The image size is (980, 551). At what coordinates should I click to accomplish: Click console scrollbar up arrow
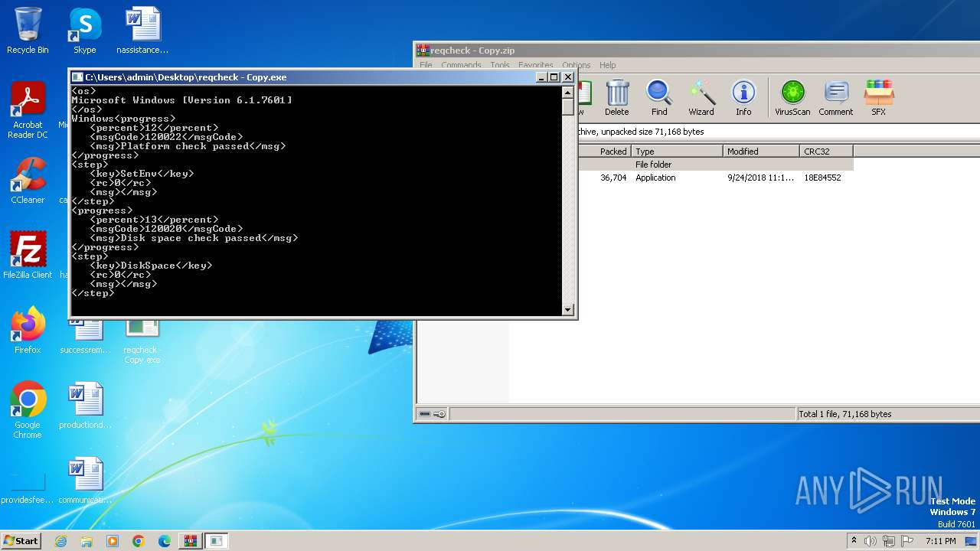coord(568,92)
